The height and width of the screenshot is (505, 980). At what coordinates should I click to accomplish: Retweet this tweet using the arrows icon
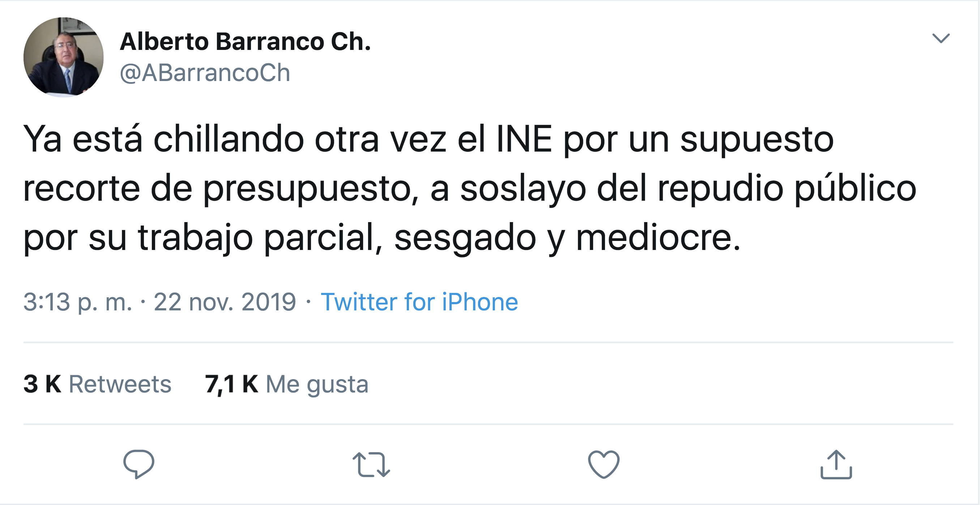point(371,464)
